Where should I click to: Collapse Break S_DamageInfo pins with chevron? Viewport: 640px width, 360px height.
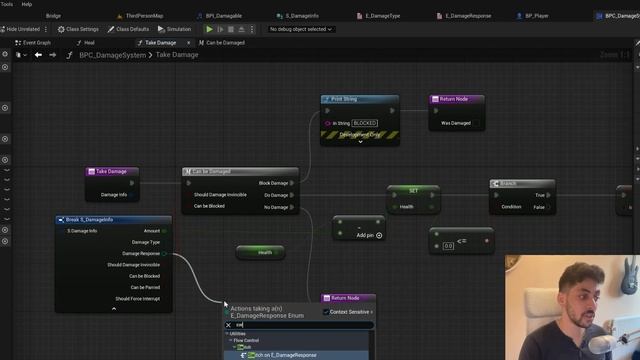(114, 309)
